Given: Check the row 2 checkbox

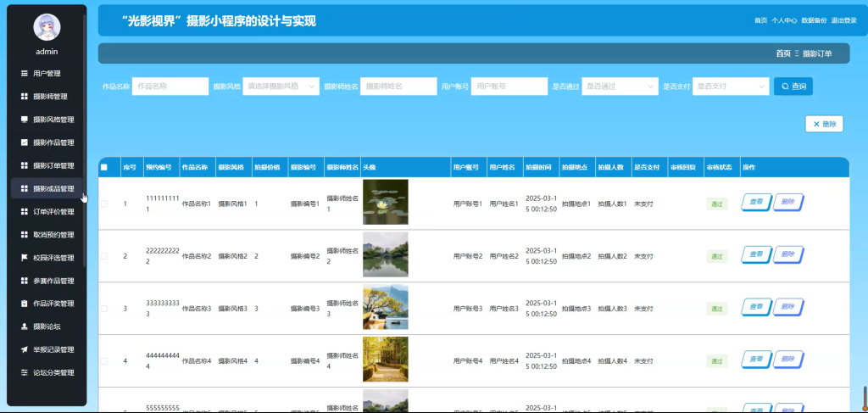Looking at the screenshot, I should click(x=104, y=256).
